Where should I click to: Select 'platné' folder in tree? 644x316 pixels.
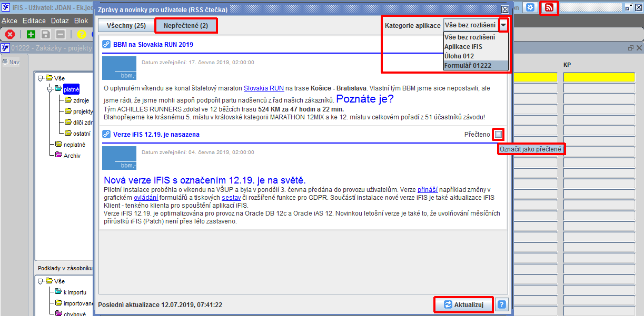pyautogui.click(x=71, y=89)
